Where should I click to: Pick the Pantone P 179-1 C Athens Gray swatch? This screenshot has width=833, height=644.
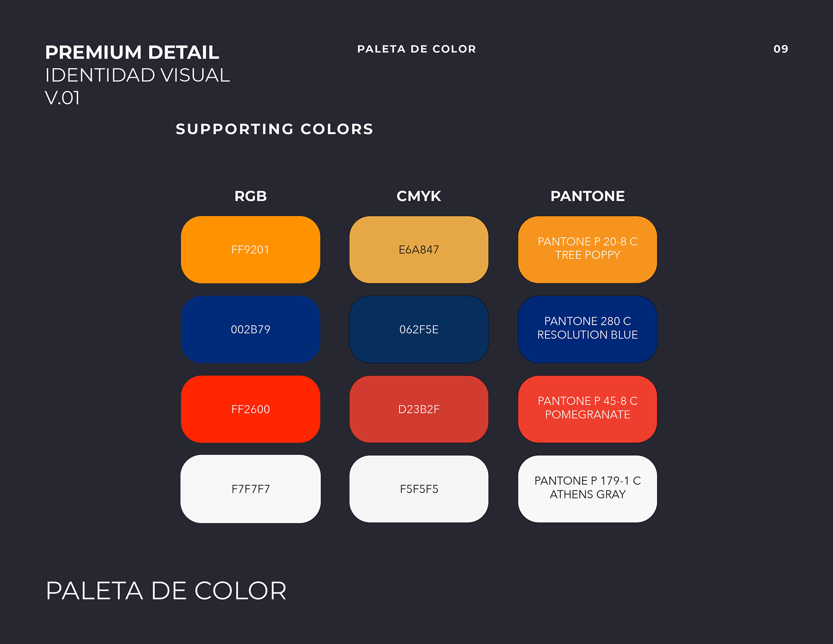(587, 489)
